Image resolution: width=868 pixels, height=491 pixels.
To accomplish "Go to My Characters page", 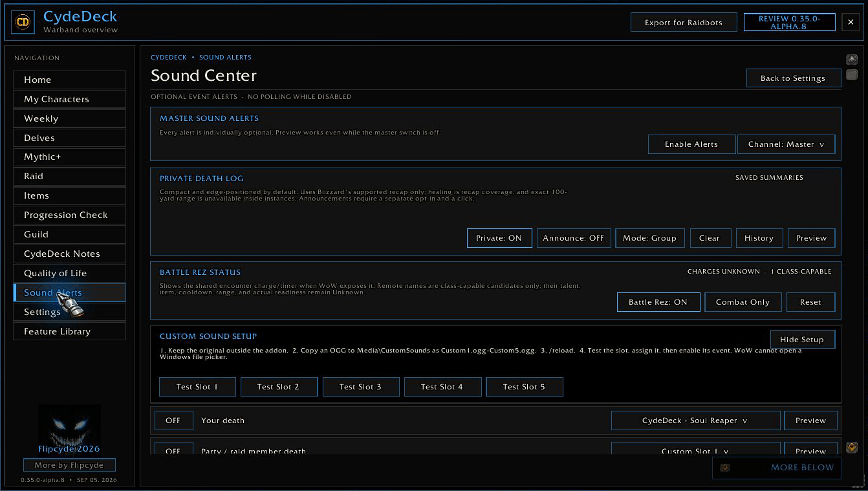I will coord(69,99).
